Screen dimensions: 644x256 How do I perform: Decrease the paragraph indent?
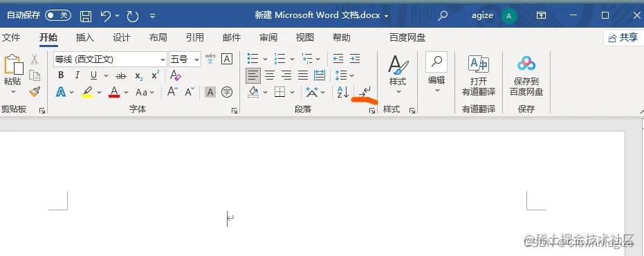[x=338, y=59]
